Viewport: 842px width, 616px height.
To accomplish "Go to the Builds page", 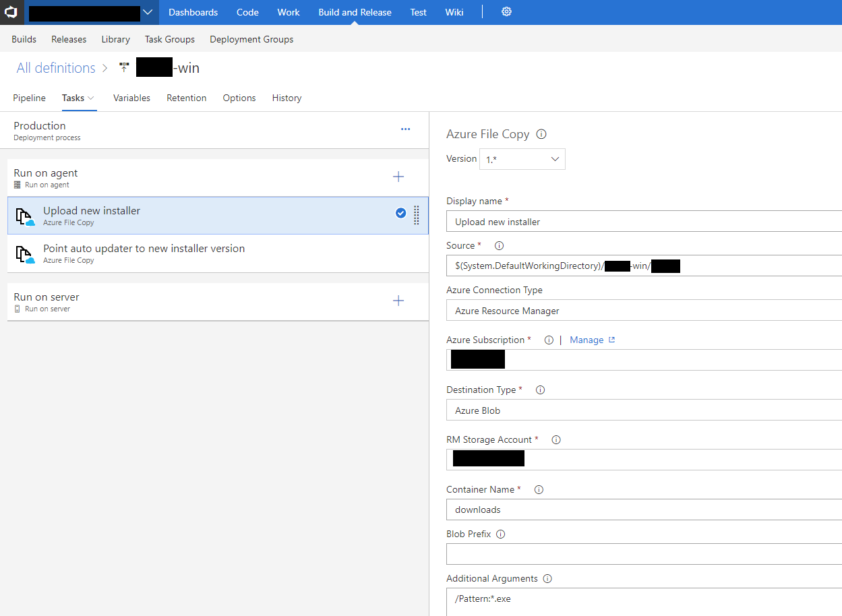I will 24,39.
